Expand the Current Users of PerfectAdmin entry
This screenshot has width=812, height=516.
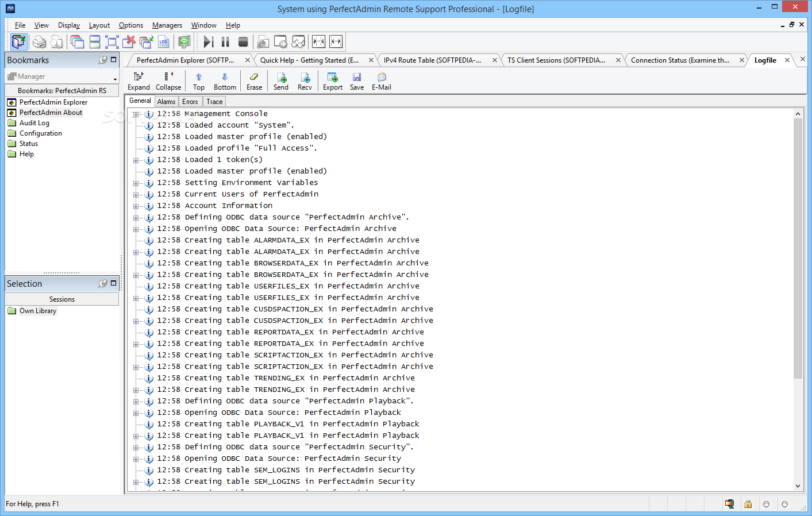(136, 195)
